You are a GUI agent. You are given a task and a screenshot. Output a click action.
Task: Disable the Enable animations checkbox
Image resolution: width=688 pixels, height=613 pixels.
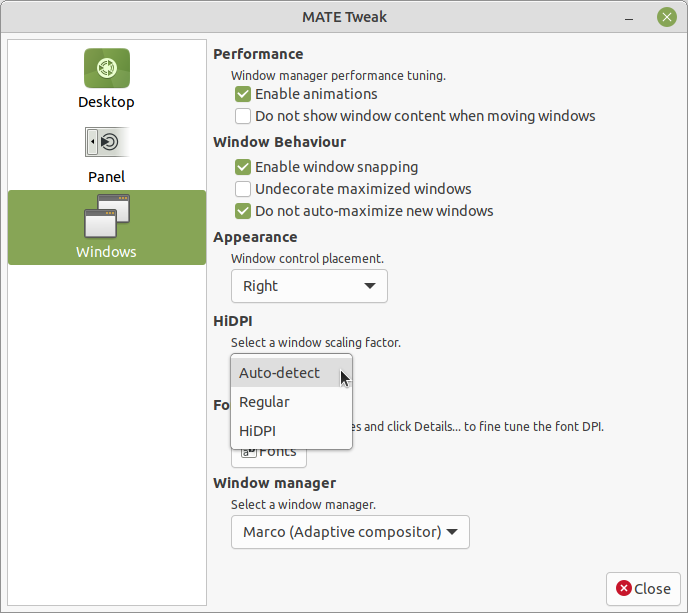[x=243, y=94]
